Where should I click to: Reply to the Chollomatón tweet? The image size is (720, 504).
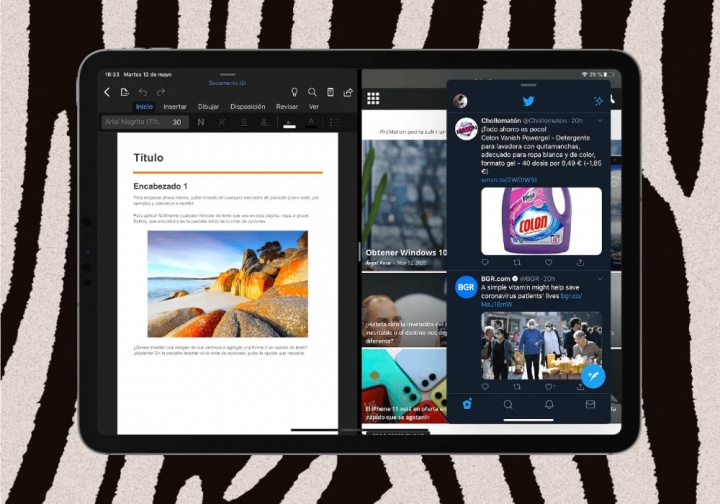485,263
